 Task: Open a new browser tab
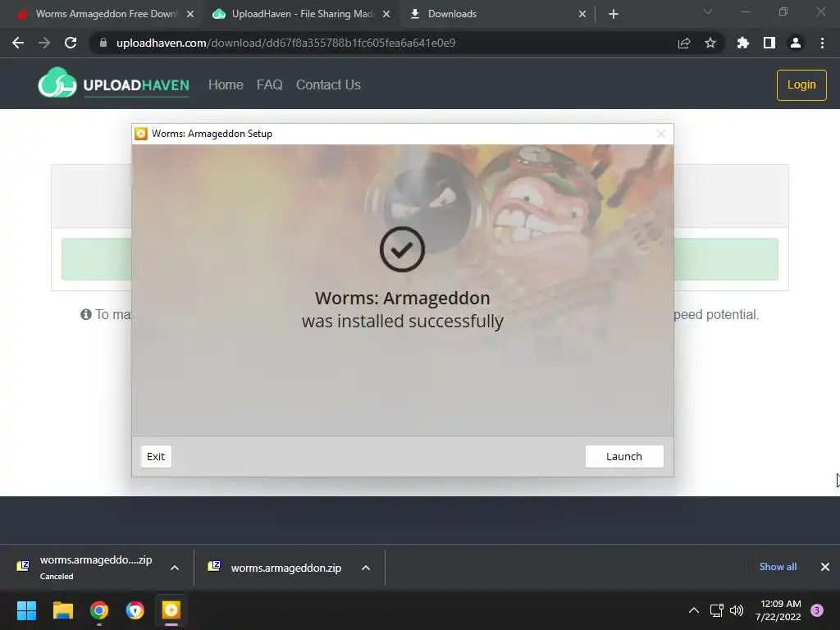click(x=614, y=14)
